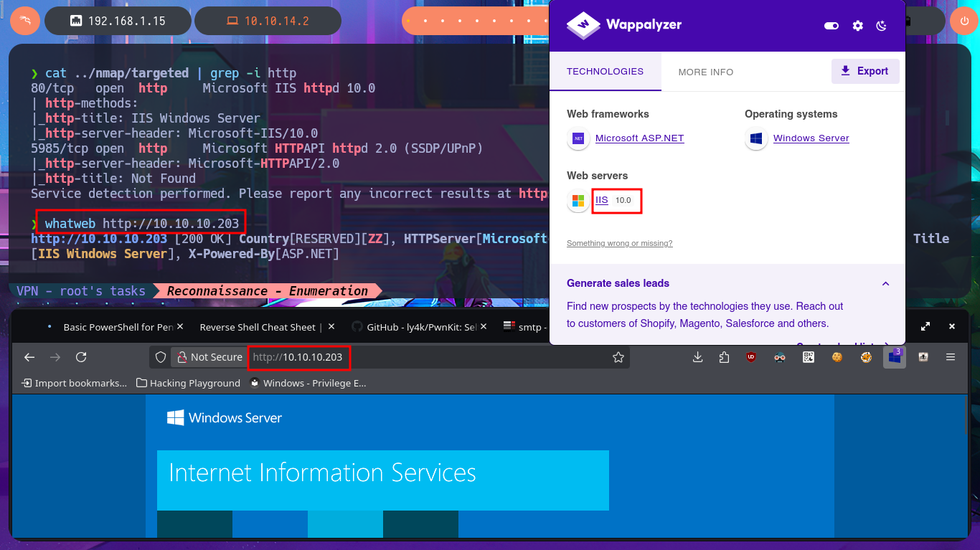Open the Firefox hamburger menu
This screenshot has width=980, height=550.
[x=951, y=357]
